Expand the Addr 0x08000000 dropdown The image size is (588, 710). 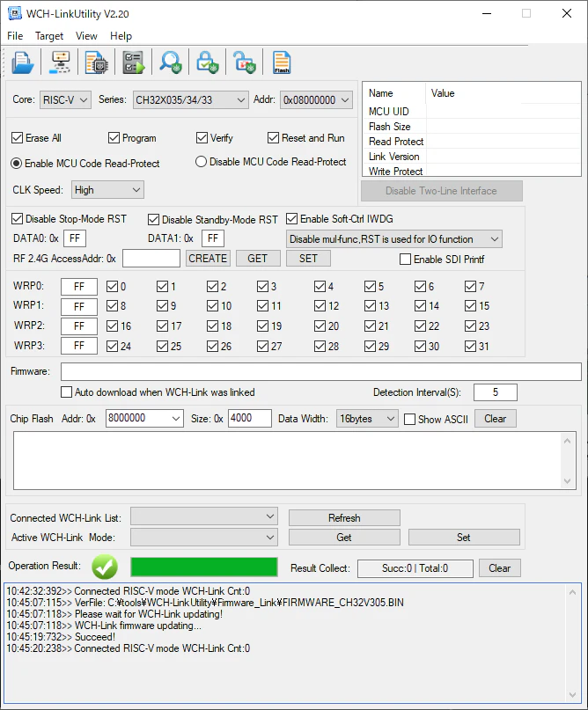[316, 100]
